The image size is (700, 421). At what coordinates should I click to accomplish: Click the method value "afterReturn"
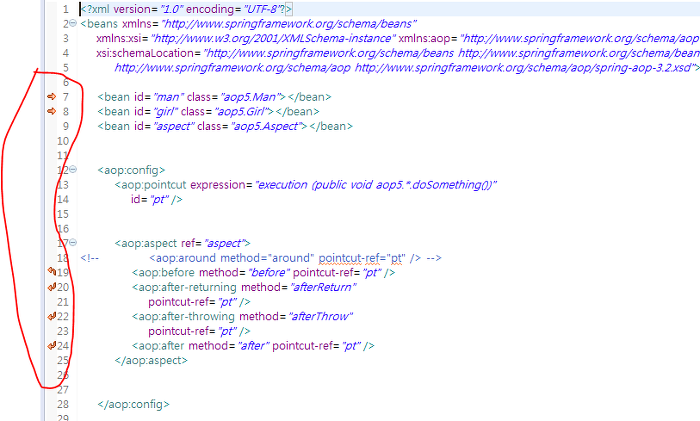pyautogui.click(x=323, y=288)
